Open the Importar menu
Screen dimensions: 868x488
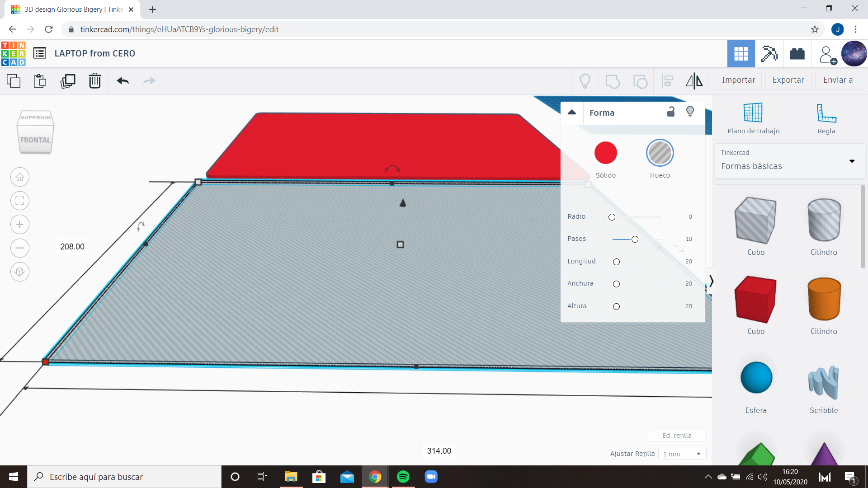[x=738, y=80]
